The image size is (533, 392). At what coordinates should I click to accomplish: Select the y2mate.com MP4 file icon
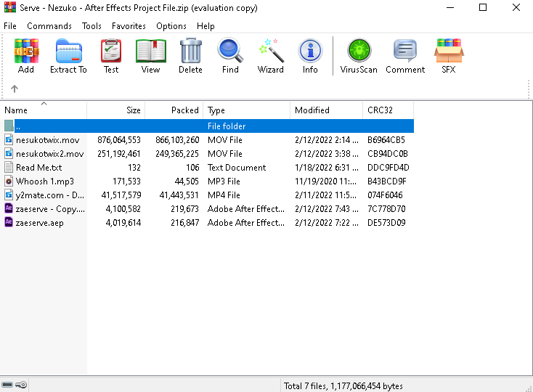click(x=9, y=195)
